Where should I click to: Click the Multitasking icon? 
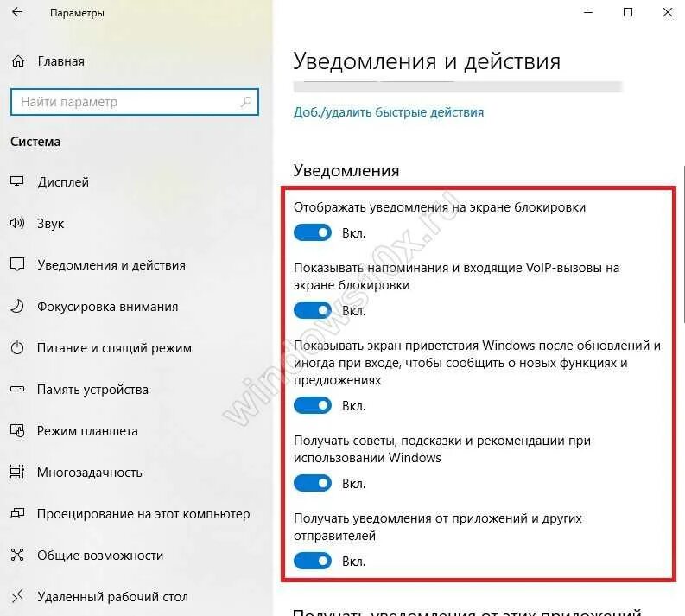(17, 472)
